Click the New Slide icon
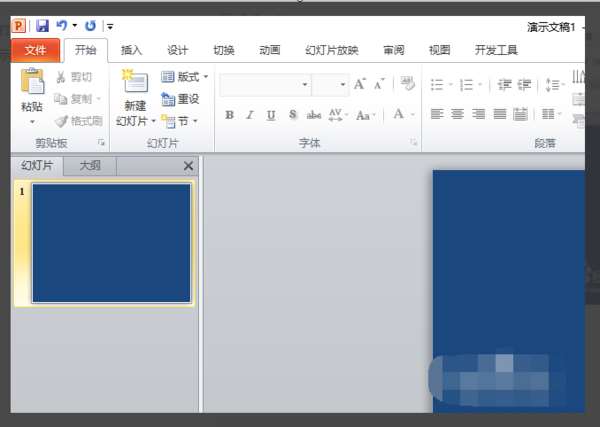The image size is (600, 427). pos(135,81)
